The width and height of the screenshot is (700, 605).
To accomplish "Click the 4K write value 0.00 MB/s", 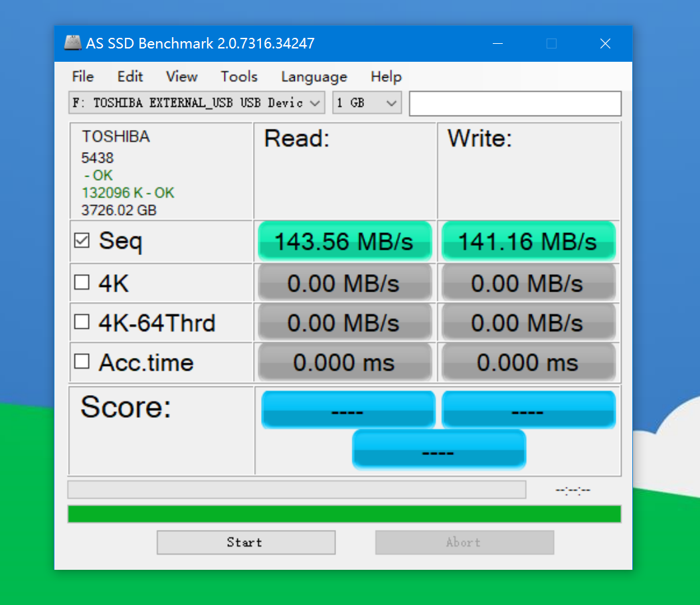I will click(529, 283).
